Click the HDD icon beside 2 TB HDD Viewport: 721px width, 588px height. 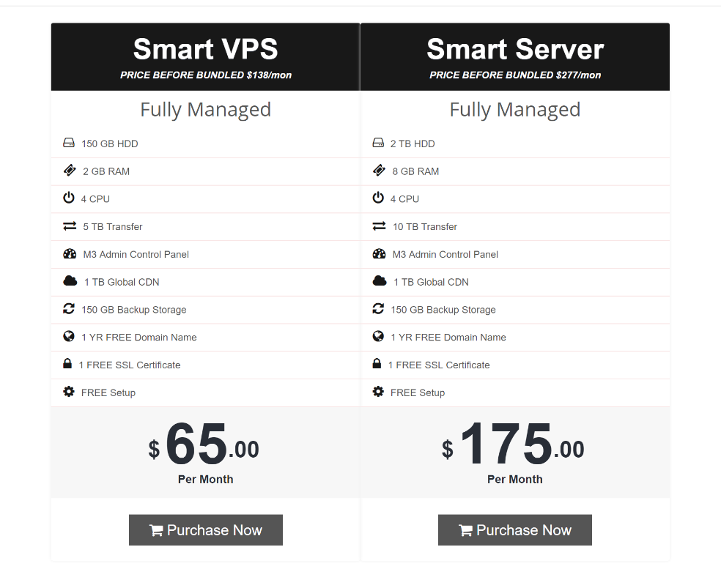coord(378,144)
